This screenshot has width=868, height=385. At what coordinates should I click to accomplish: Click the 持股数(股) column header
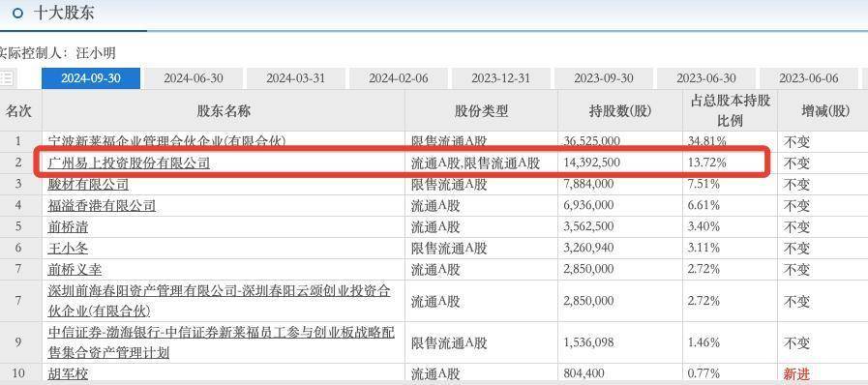coord(620,110)
